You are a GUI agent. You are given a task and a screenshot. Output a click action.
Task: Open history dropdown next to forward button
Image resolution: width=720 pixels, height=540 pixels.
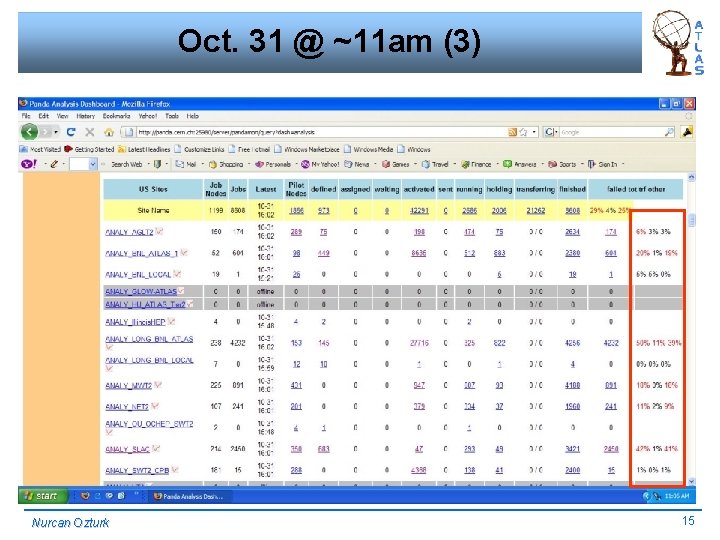56,132
